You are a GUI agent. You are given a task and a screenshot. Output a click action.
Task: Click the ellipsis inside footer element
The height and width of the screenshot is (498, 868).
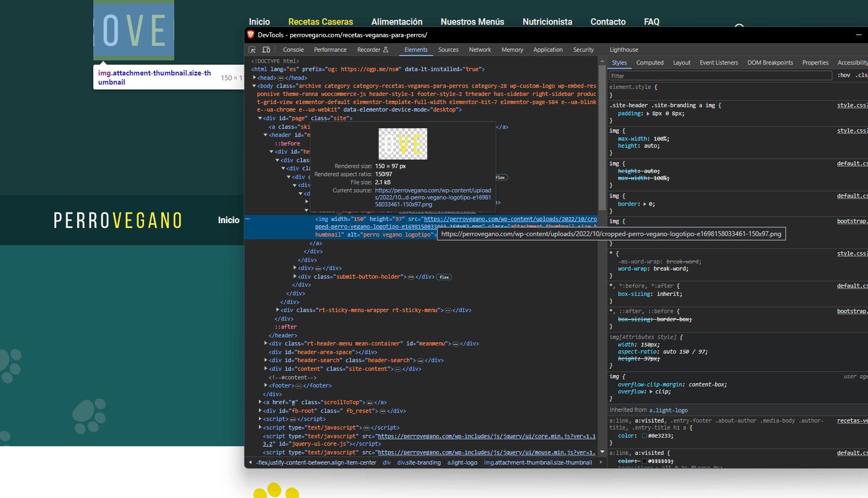[298, 386]
